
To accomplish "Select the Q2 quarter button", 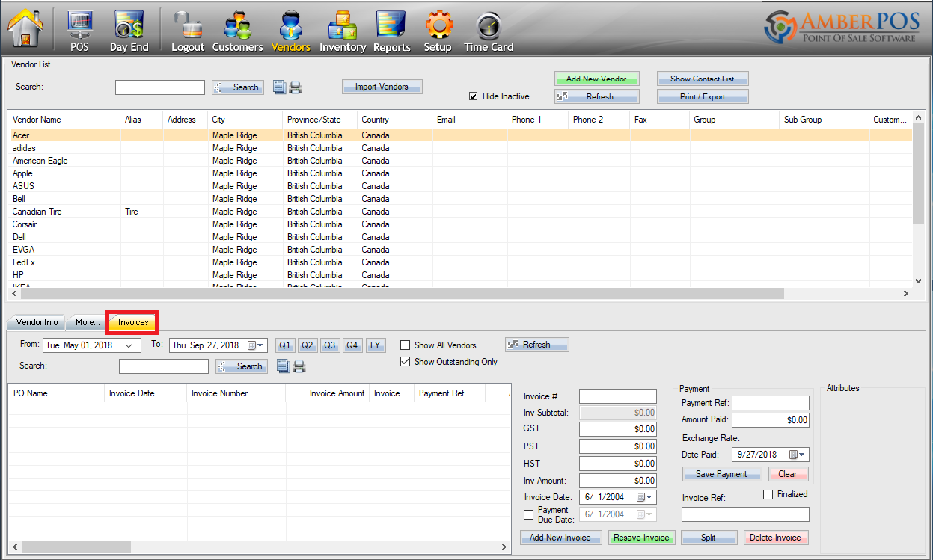I will pyautogui.click(x=308, y=345).
